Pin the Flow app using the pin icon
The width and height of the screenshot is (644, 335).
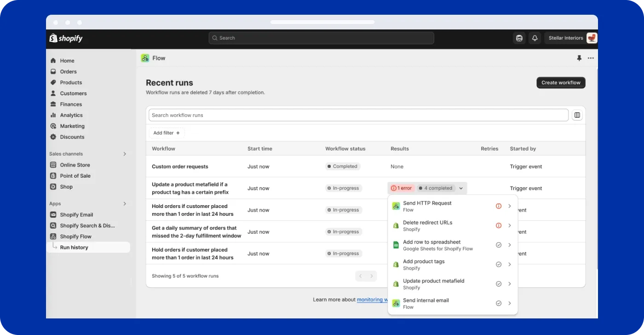click(579, 58)
